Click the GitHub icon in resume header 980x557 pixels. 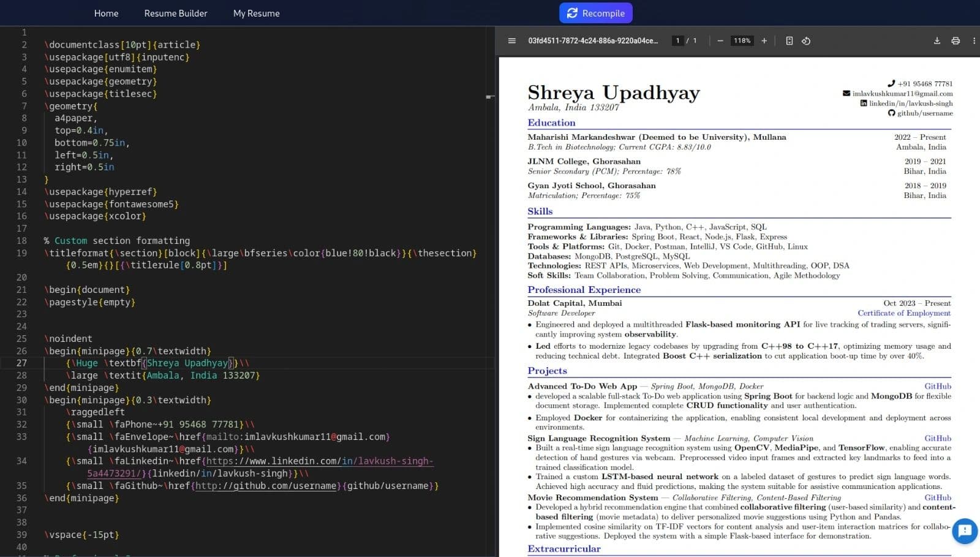[x=892, y=113]
